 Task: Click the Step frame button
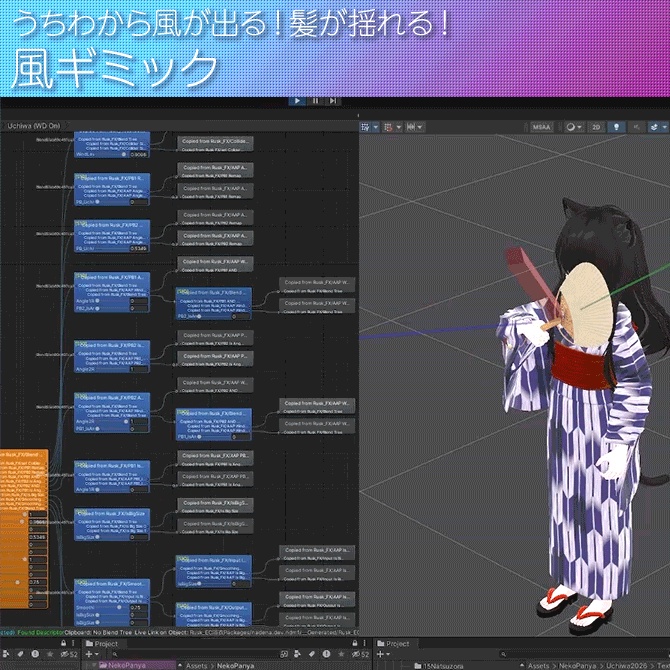point(333,101)
